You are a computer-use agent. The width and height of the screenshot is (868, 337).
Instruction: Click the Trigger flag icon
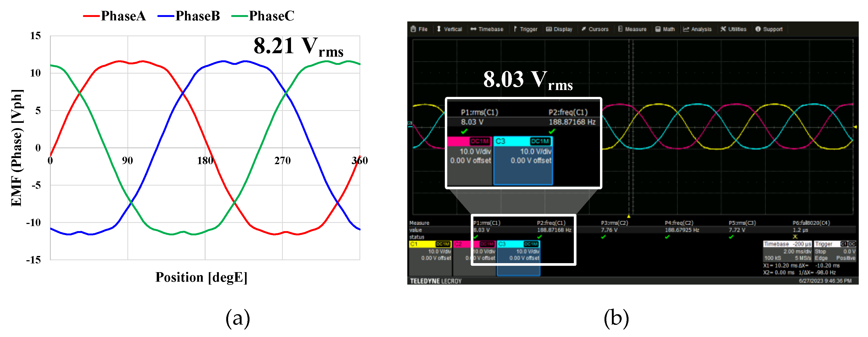tap(515, 29)
